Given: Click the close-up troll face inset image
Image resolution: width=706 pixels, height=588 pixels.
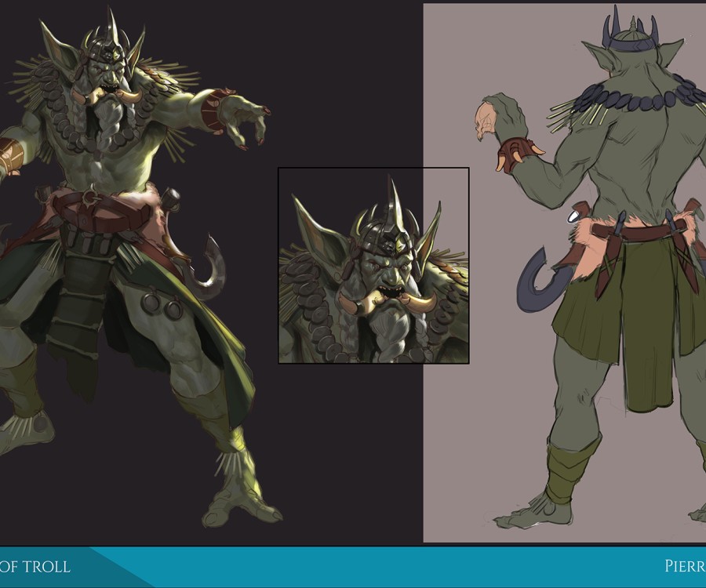Looking at the screenshot, I should pos(373,265).
